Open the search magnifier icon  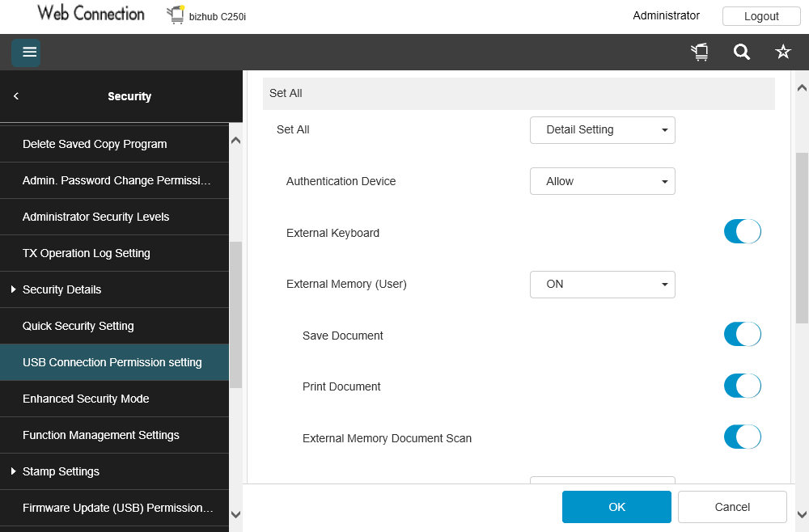[x=742, y=53]
